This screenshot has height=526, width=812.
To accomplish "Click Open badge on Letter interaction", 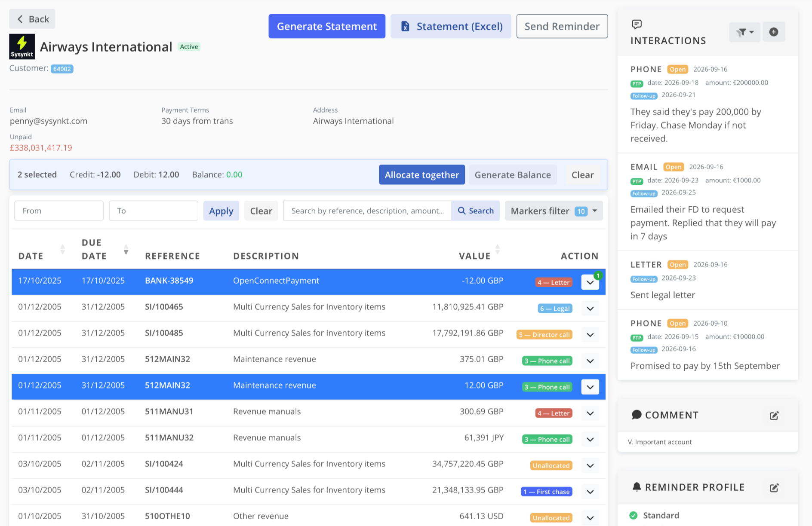I will pyautogui.click(x=677, y=265).
